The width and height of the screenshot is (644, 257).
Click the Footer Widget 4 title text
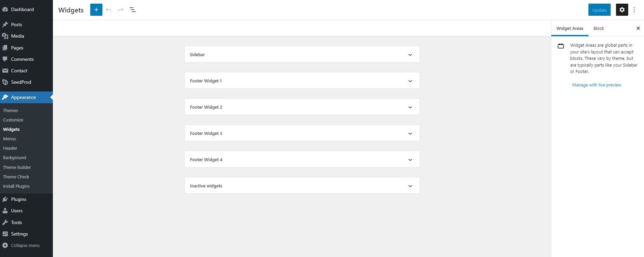point(206,160)
